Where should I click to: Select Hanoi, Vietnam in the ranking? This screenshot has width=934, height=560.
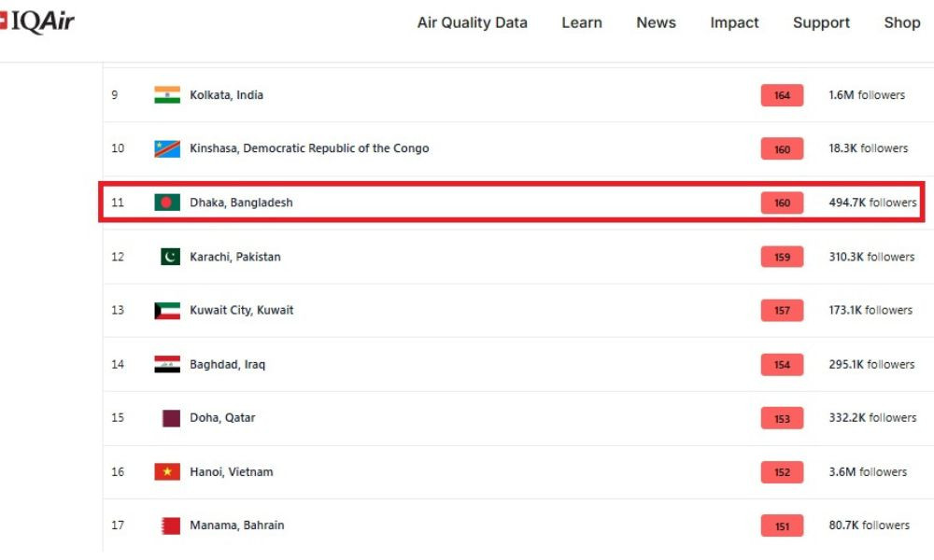[231, 472]
